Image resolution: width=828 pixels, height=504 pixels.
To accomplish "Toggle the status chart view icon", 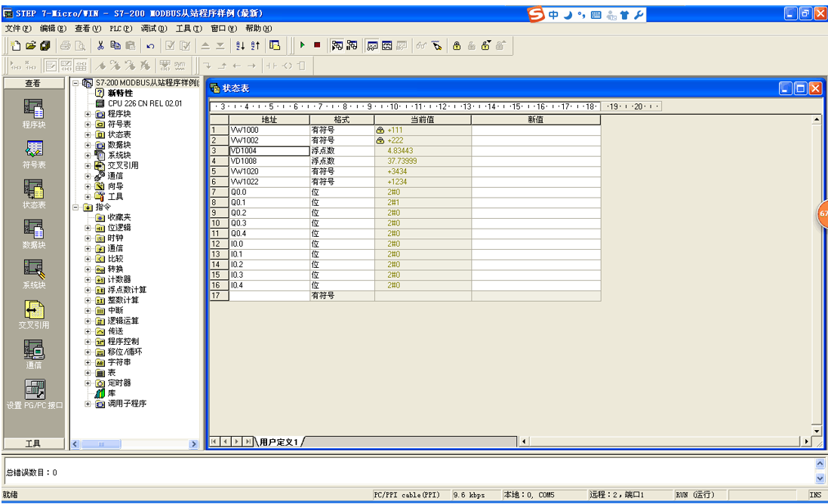I will pyautogui.click(x=372, y=45).
